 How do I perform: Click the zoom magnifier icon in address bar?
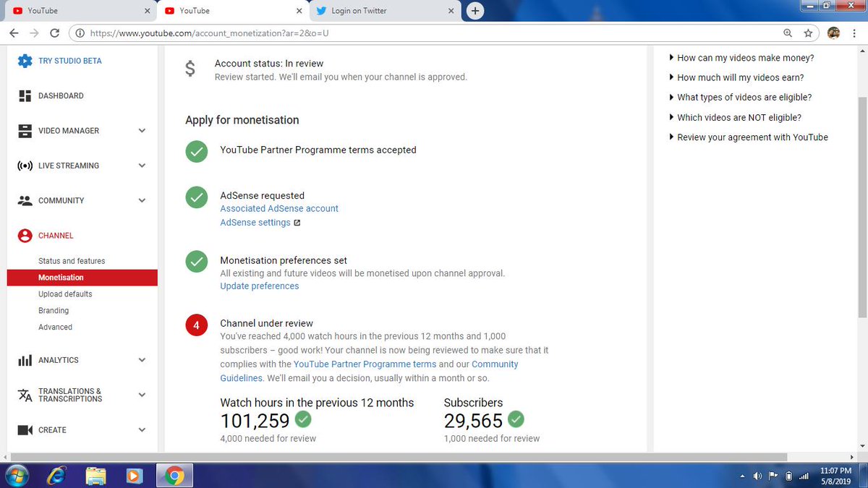(788, 33)
